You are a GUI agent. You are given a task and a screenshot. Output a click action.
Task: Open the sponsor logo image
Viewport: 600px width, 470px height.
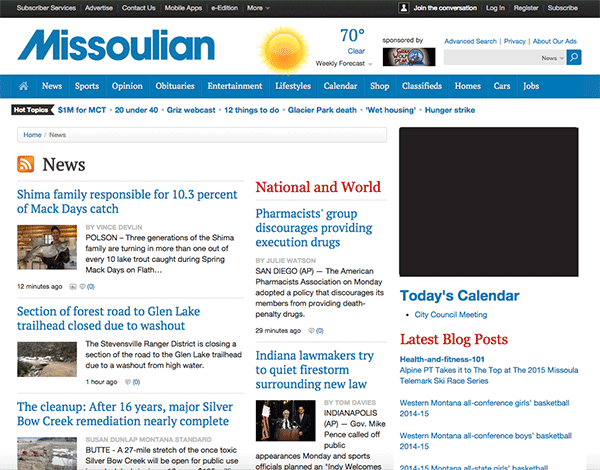(x=409, y=57)
